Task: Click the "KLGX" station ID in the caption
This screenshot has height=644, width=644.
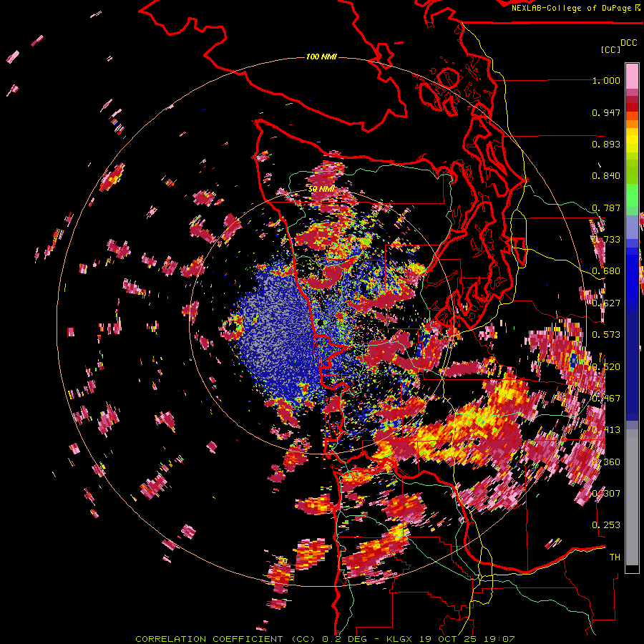Action: point(399,639)
